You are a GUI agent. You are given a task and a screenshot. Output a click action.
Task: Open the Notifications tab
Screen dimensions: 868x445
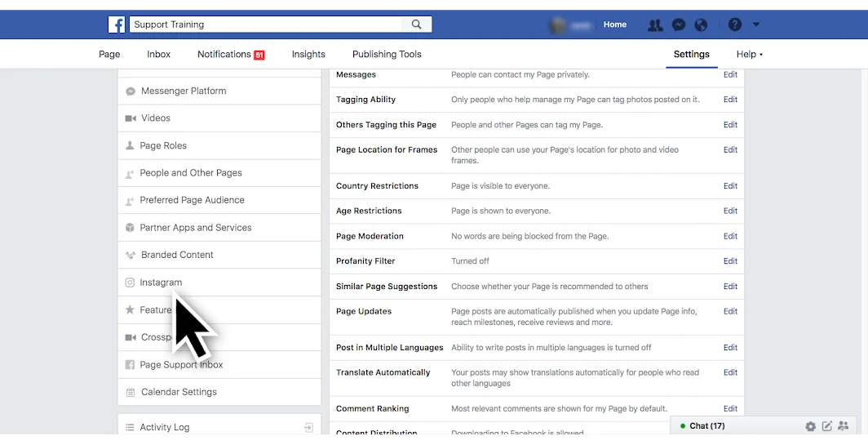click(224, 55)
